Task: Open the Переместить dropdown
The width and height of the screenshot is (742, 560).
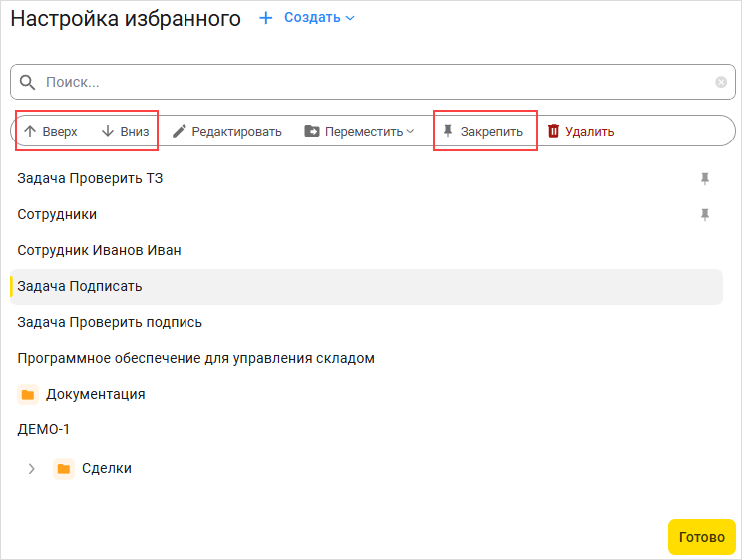Action: tap(359, 131)
